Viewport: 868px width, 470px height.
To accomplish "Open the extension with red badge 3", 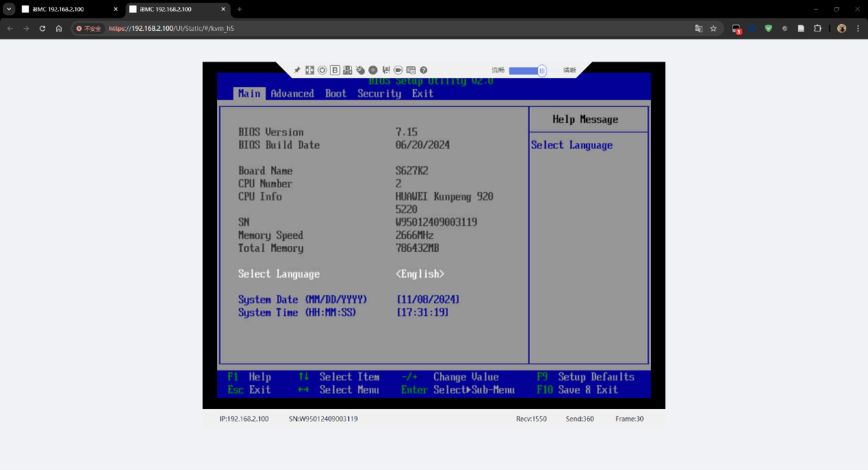I will click(x=736, y=29).
